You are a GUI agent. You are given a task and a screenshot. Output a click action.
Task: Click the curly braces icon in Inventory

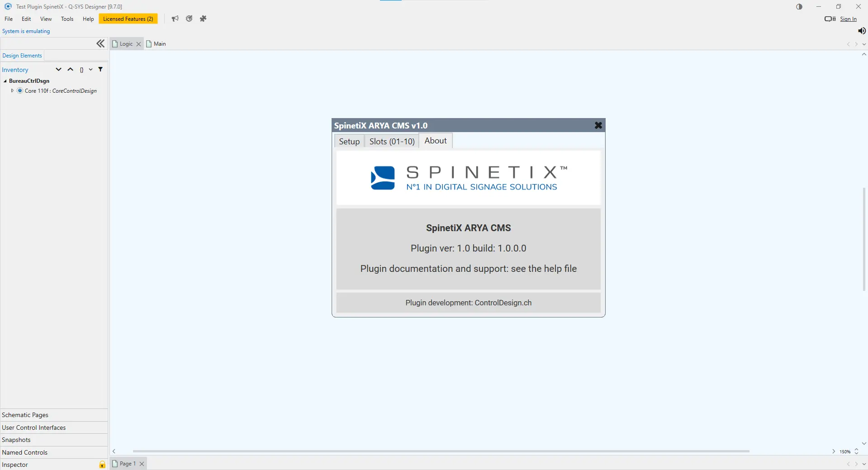click(81, 70)
